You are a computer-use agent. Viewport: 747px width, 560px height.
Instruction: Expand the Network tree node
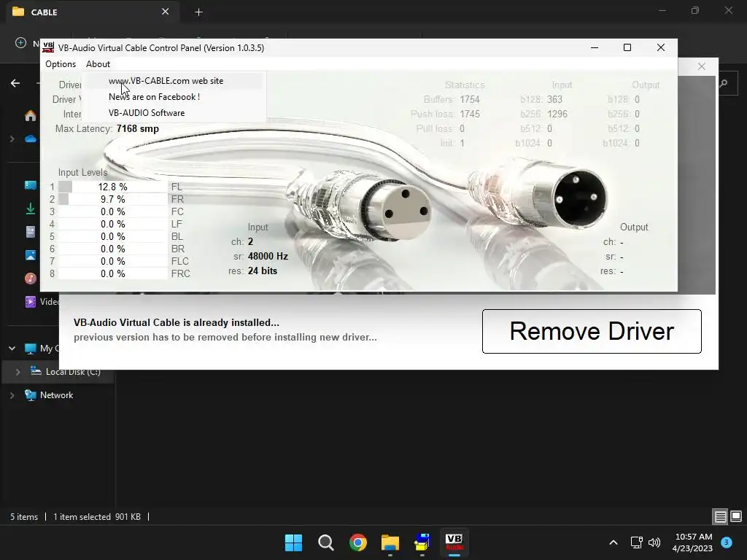click(12, 395)
